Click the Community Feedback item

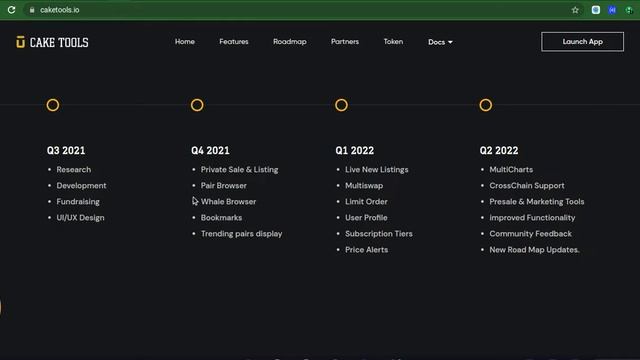[x=531, y=234]
